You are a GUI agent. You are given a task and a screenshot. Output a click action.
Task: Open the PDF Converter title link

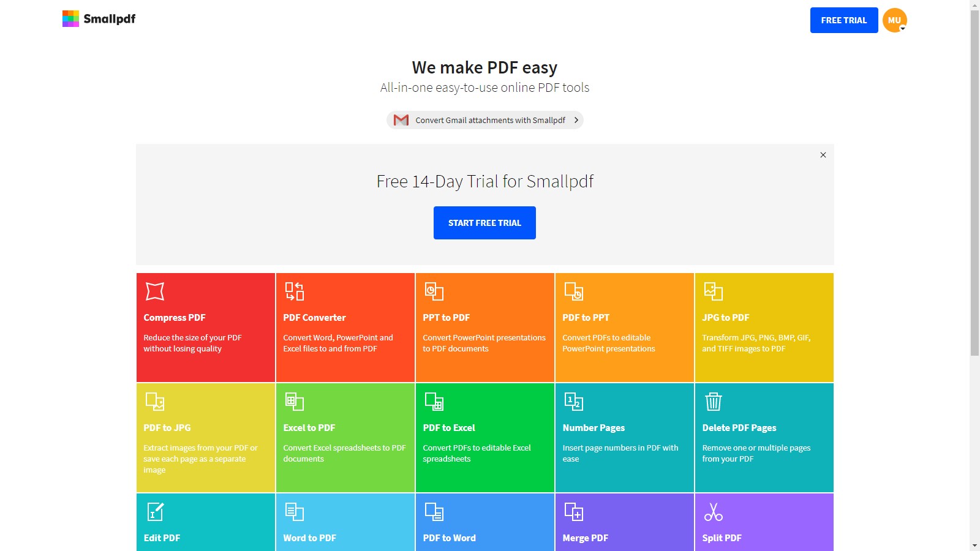click(314, 318)
